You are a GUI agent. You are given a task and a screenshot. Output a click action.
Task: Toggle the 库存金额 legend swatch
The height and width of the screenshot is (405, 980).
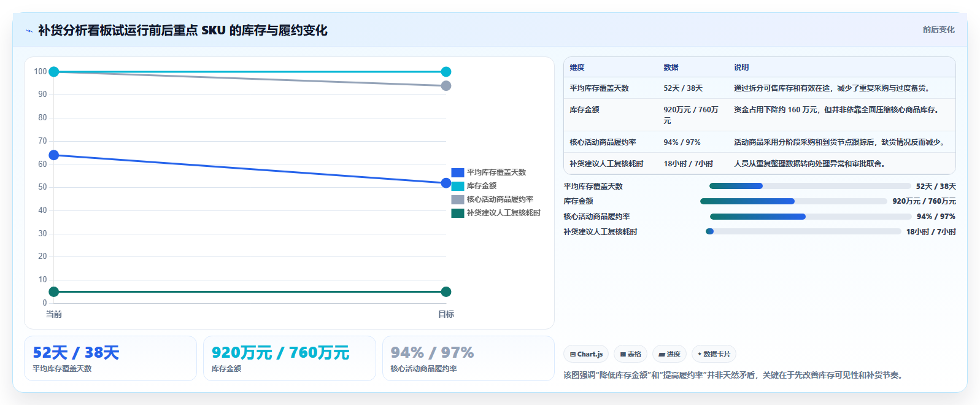pyautogui.click(x=458, y=186)
